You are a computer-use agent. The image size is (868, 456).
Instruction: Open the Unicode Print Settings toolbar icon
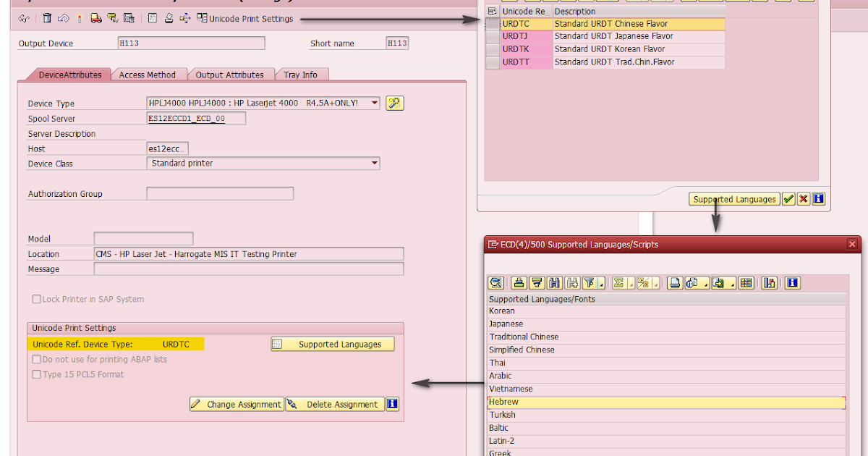pyautogui.click(x=201, y=19)
